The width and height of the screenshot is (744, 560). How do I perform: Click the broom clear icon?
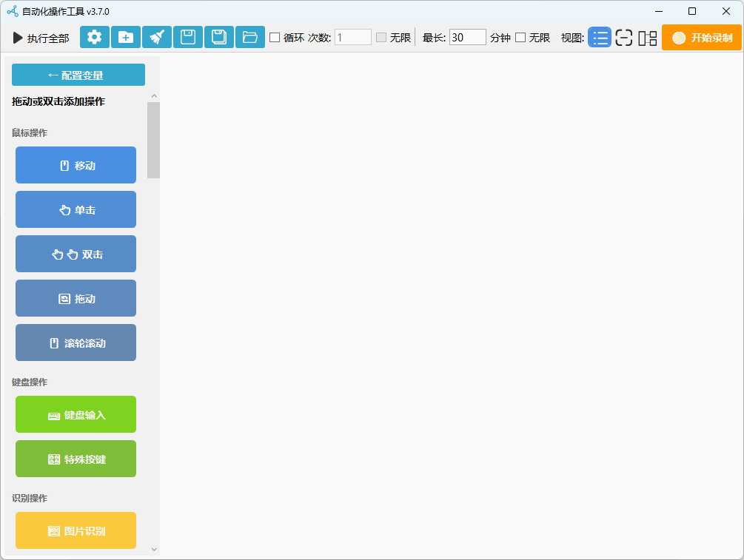click(157, 37)
